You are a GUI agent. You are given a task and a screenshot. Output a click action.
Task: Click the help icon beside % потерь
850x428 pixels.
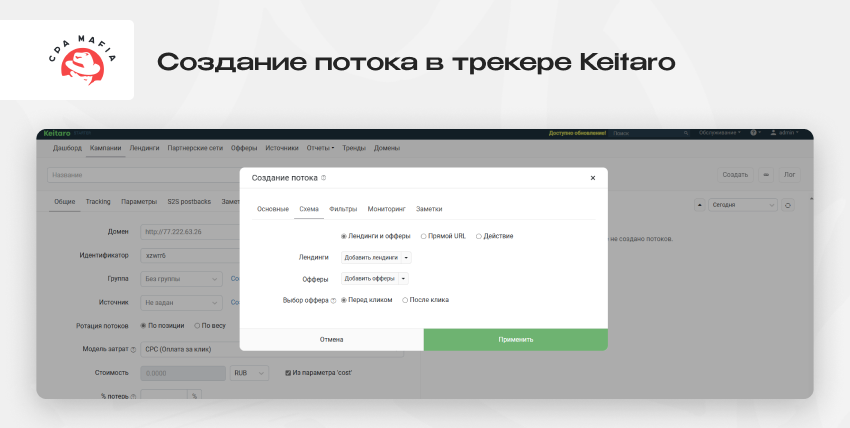133,397
